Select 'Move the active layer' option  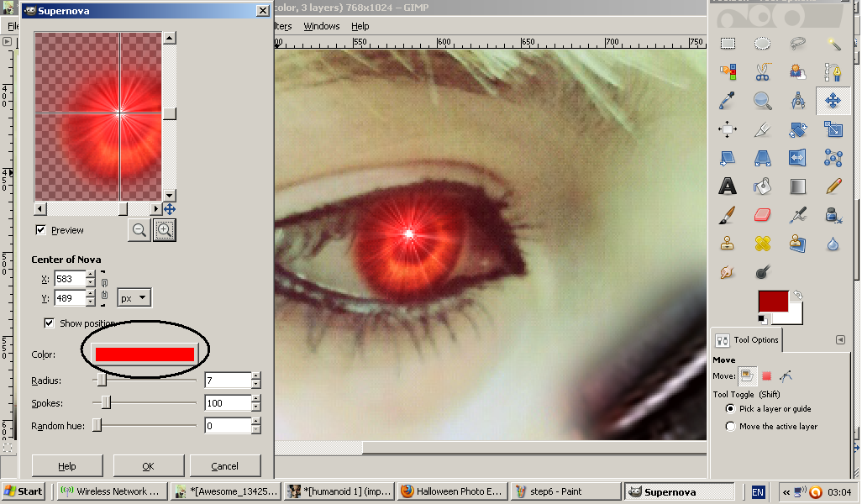click(x=729, y=427)
